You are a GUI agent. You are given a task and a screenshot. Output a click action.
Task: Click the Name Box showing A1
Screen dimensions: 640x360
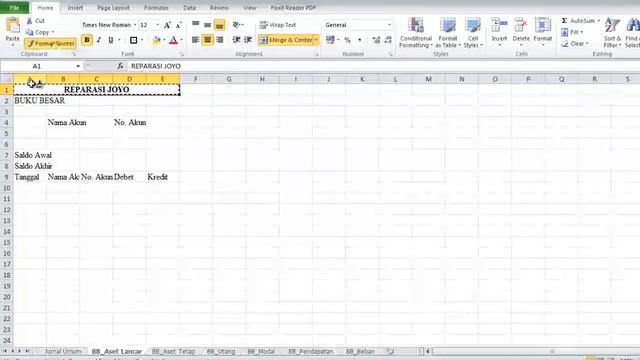coord(37,66)
